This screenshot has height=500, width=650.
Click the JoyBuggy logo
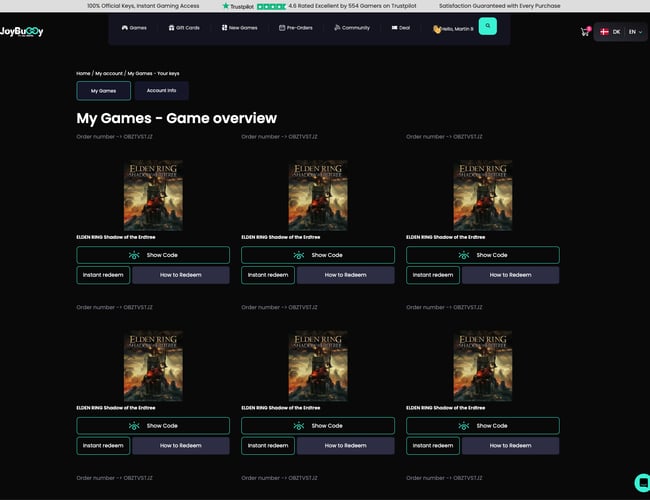pyautogui.click(x=22, y=31)
